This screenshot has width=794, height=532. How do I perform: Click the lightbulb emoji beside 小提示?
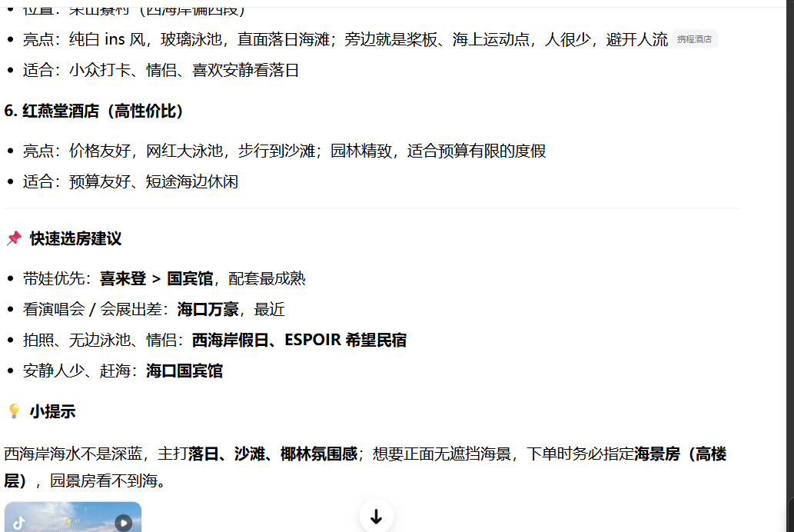(14, 411)
